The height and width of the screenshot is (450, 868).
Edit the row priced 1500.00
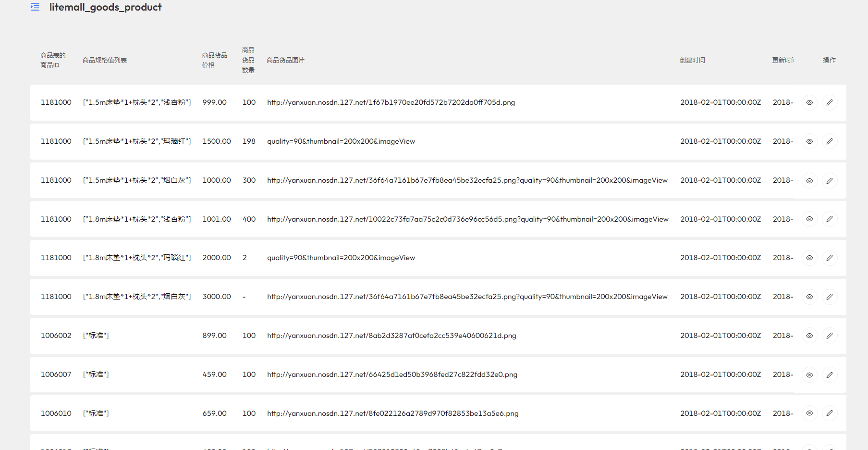pyautogui.click(x=830, y=141)
